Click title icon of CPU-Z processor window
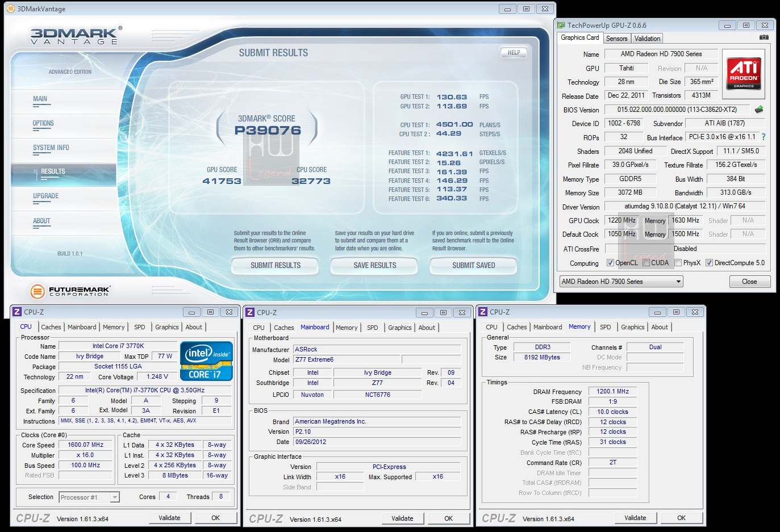The height and width of the screenshot is (532, 780). 17,312
